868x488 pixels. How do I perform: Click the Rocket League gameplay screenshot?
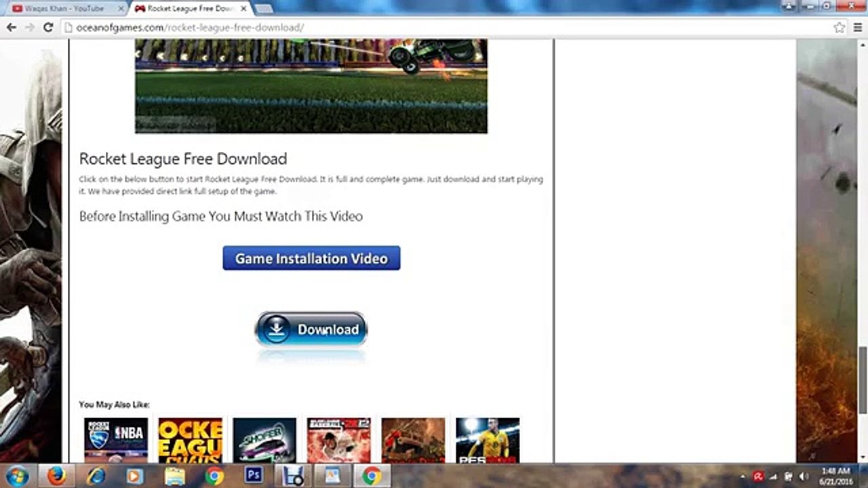pos(311,85)
